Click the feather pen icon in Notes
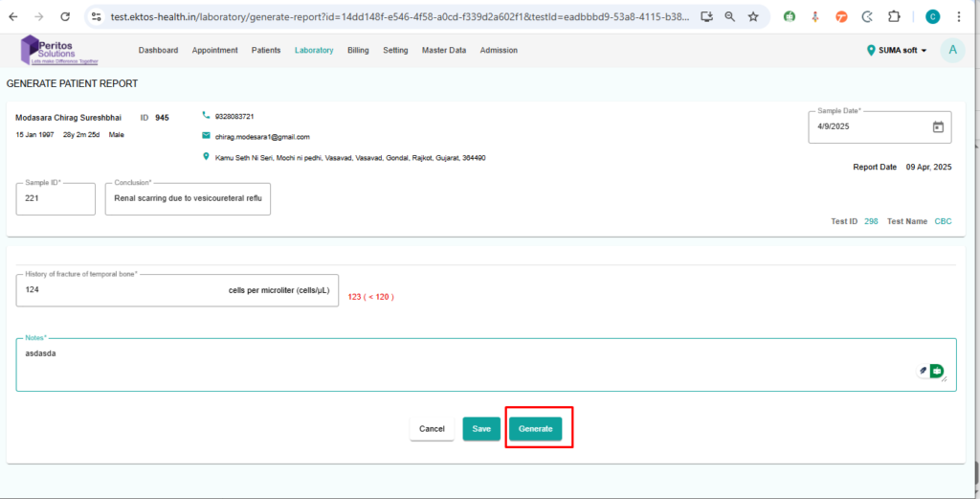The height and width of the screenshot is (499, 980). click(x=924, y=371)
